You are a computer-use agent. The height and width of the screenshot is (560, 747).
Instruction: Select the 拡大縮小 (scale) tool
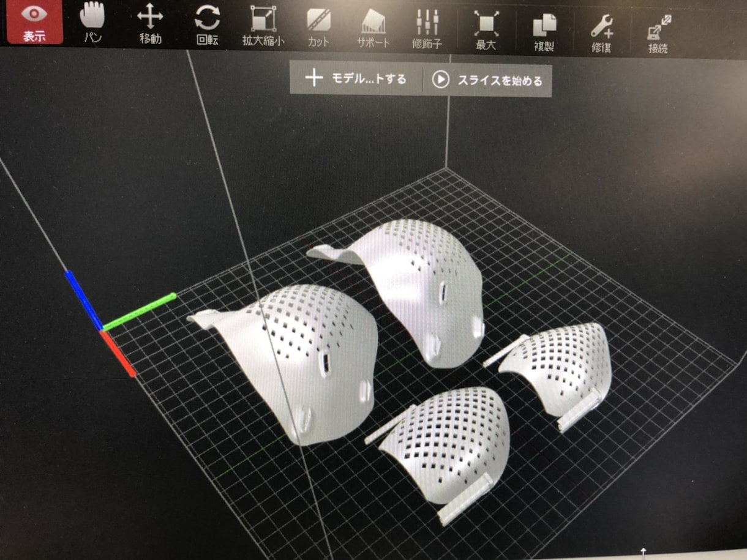tap(263, 26)
